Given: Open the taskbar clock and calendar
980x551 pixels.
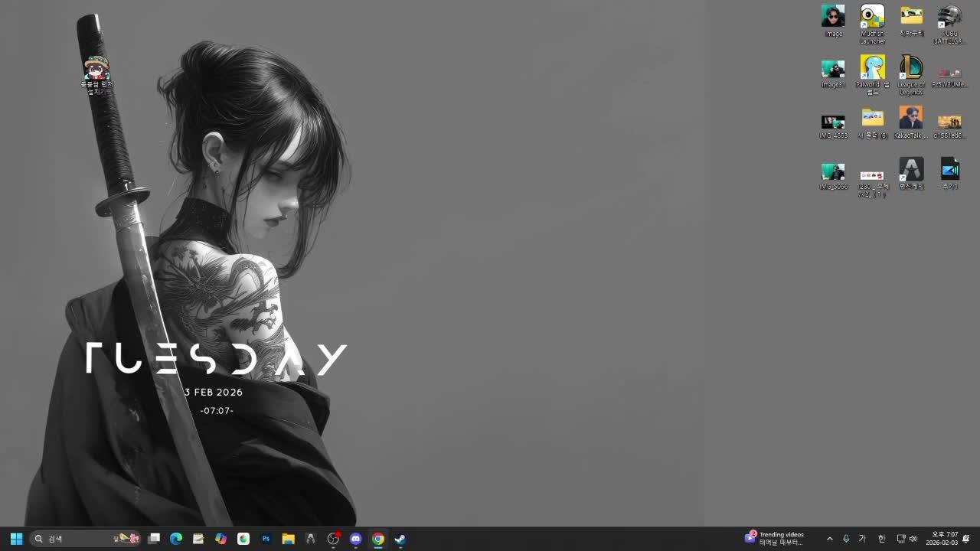Looking at the screenshot, I should click(x=942, y=539).
